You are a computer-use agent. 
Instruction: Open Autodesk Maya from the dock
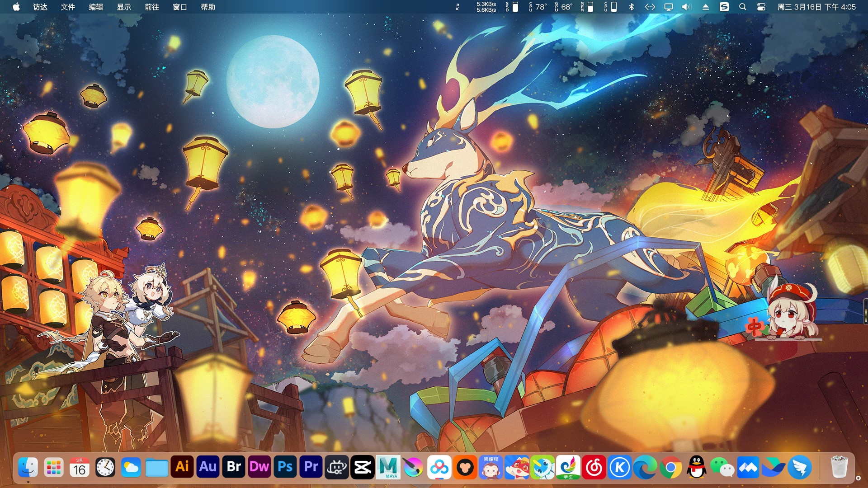pos(388,467)
